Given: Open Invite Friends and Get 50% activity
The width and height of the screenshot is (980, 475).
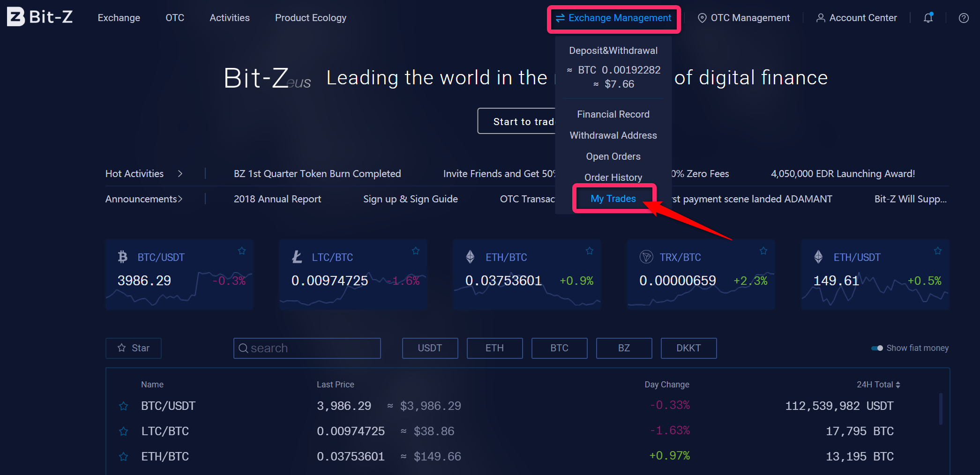Looking at the screenshot, I should [x=499, y=174].
